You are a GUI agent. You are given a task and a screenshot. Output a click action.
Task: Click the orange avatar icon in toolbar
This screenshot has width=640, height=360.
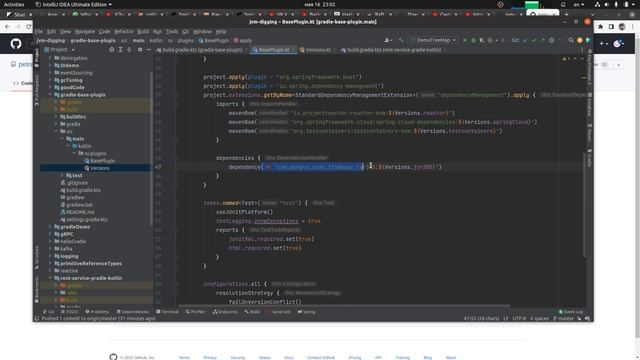coord(580,40)
